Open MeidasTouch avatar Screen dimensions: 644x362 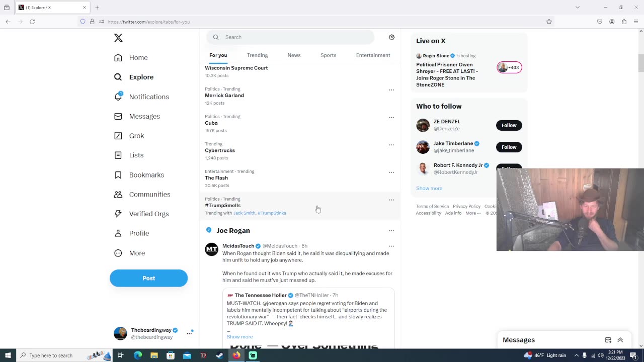point(212,249)
